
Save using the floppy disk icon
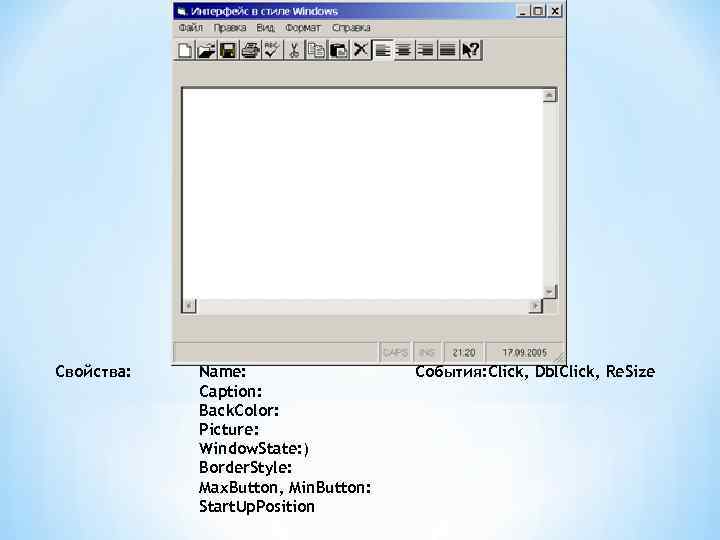[228, 50]
